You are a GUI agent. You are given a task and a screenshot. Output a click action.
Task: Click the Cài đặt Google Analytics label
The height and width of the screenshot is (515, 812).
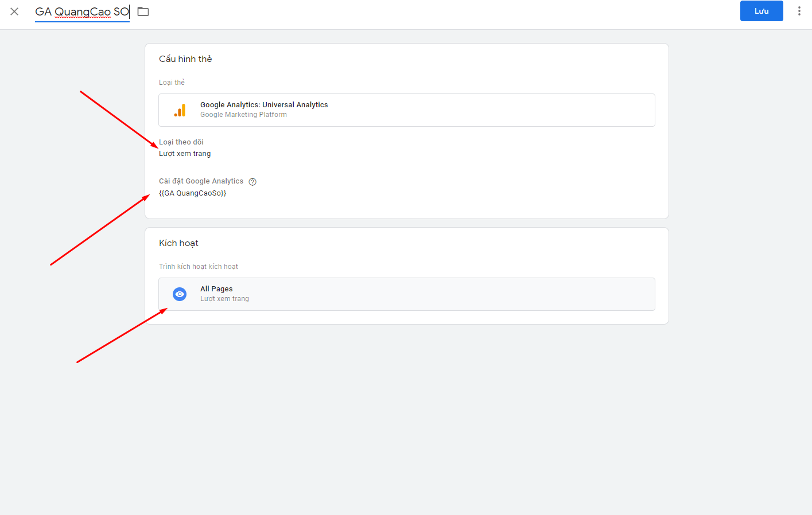coord(201,181)
